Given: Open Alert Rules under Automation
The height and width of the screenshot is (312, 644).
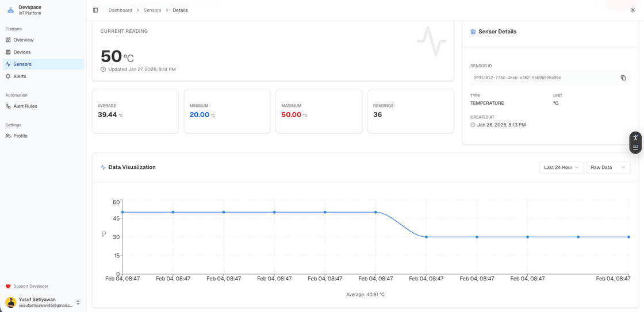Looking at the screenshot, I should pos(43,106).
